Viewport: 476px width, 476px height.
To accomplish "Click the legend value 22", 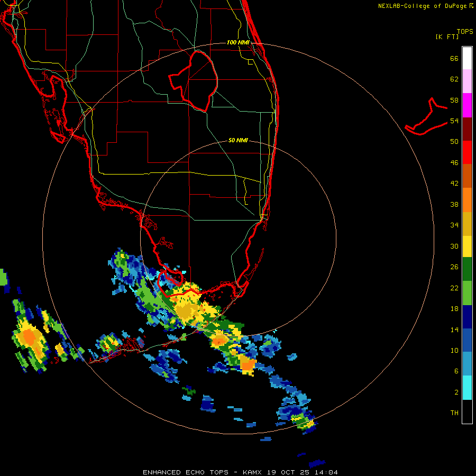I will pos(454,288).
